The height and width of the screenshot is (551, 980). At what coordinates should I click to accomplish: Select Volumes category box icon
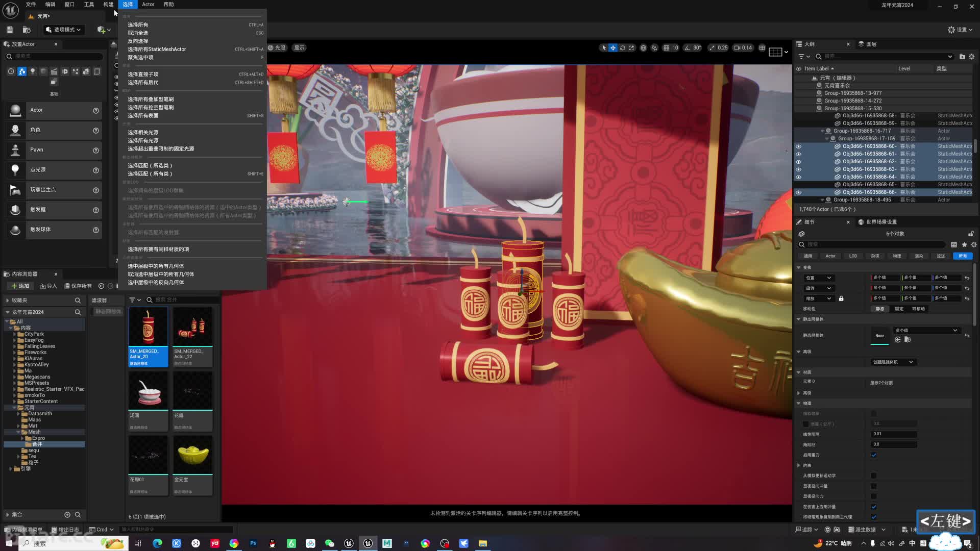[x=97, y=71]
